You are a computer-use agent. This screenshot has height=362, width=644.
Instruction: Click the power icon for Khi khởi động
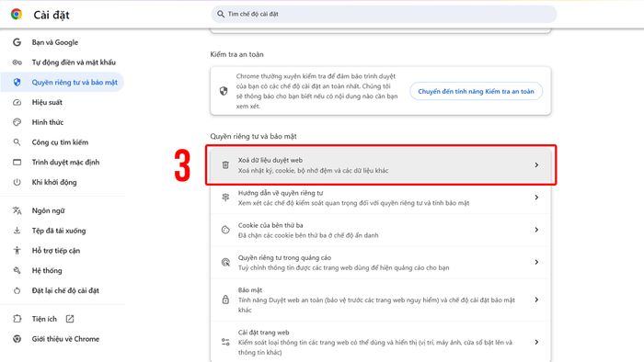(17, 182)
